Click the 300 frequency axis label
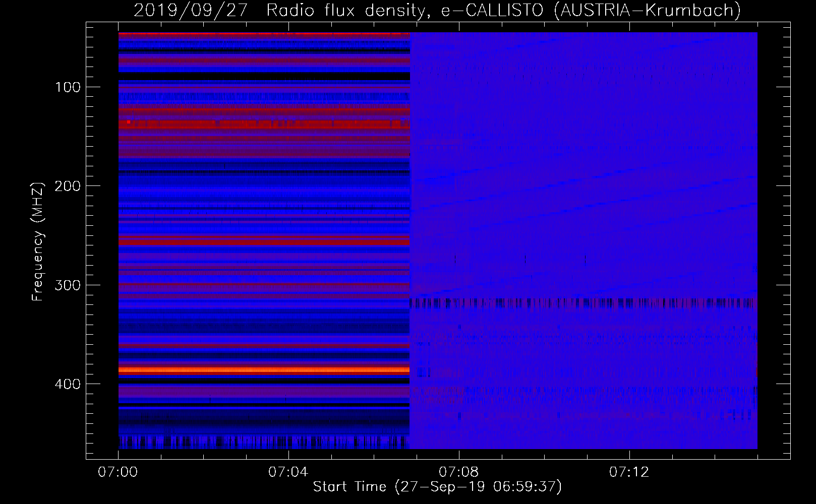Viewport: 816px width, 504px height. pyautogui.click(x=68, y=285)
